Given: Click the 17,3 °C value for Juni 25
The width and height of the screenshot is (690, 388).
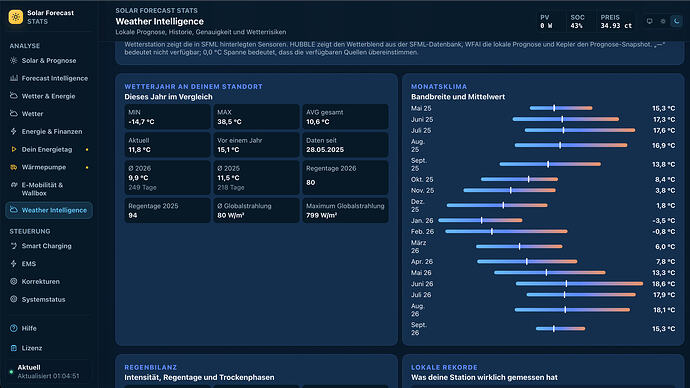Looking at the screenshot, I should coord(664,119).
